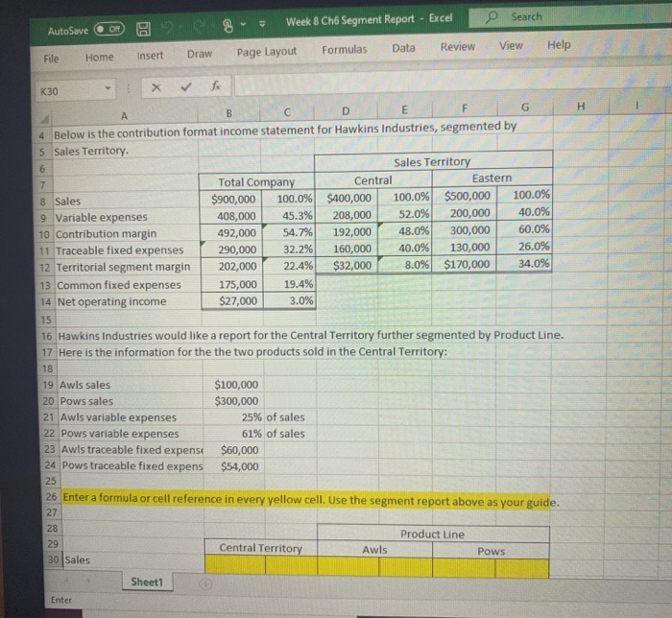Open the Home ribbon tab
The width and height of the screenshot is (672, 618).
pyautogui.click(x=100, y=57)
